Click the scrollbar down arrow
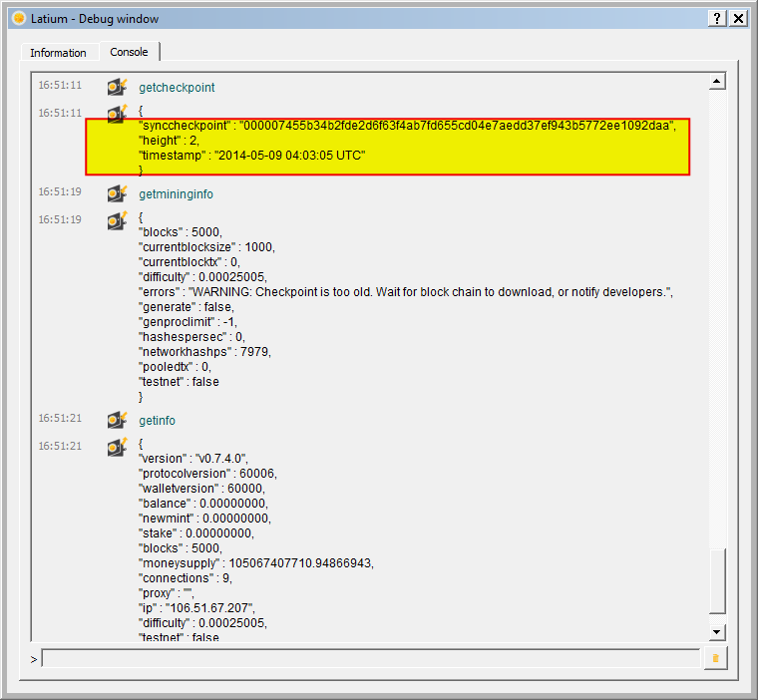The image size is (758, 700). [717, 631]
